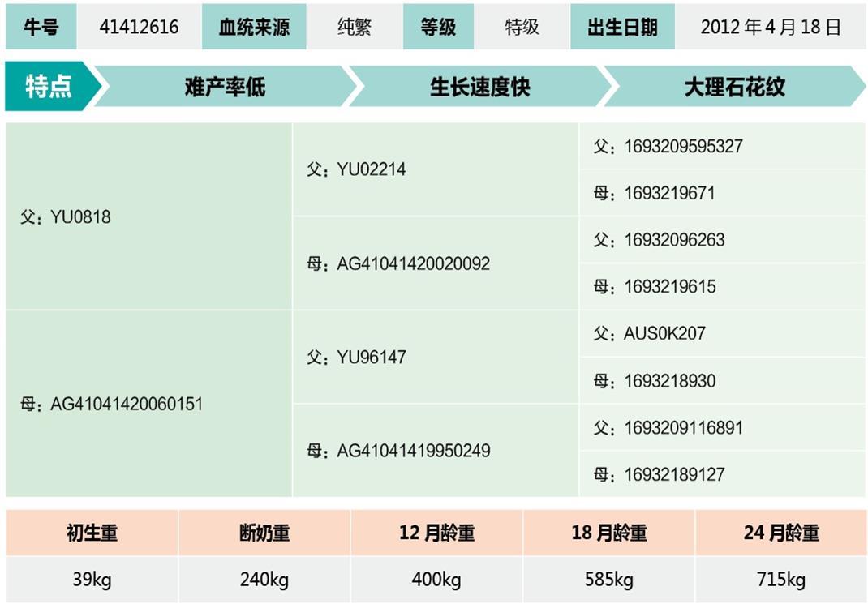Select the cattle number 41412616 field
Screen dimensions: 868x608
pyautogui.click(x=139, y=27)
